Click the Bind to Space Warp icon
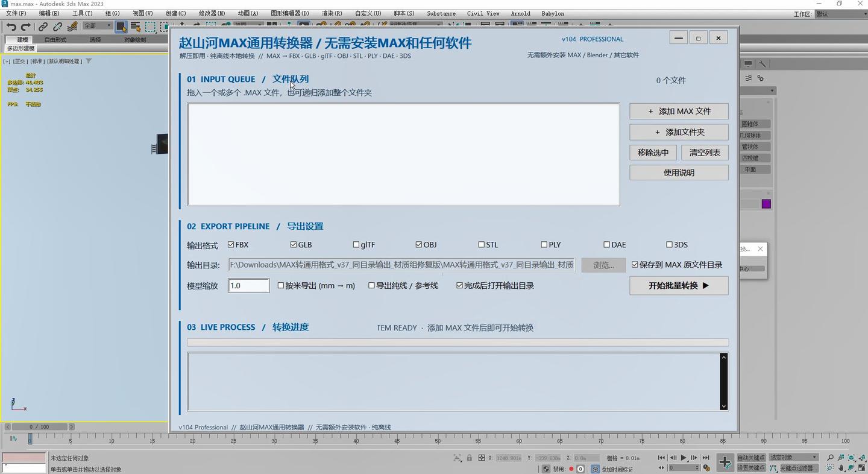868x474 pixels. [x=72, y=27]
